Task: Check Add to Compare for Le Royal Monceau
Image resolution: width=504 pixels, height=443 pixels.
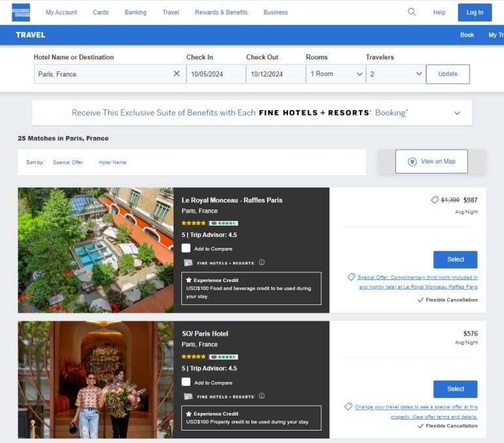Action: point(187,249)
